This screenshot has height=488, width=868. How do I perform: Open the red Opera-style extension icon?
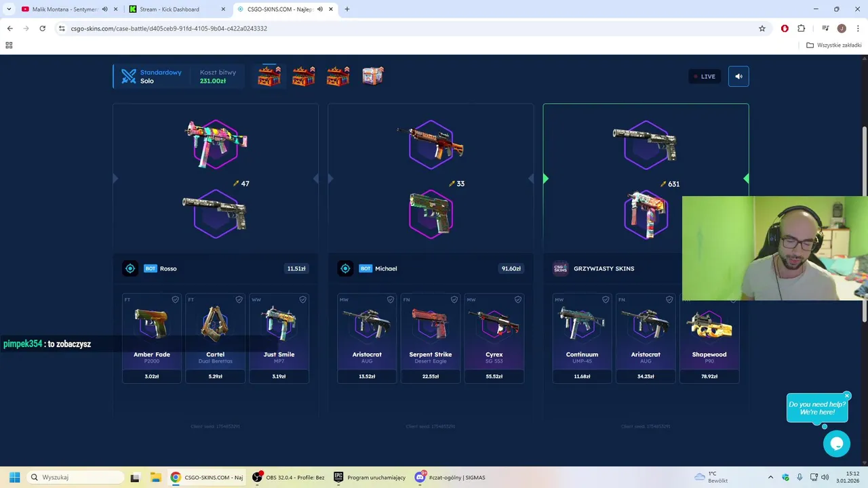[x=785, y=28]
